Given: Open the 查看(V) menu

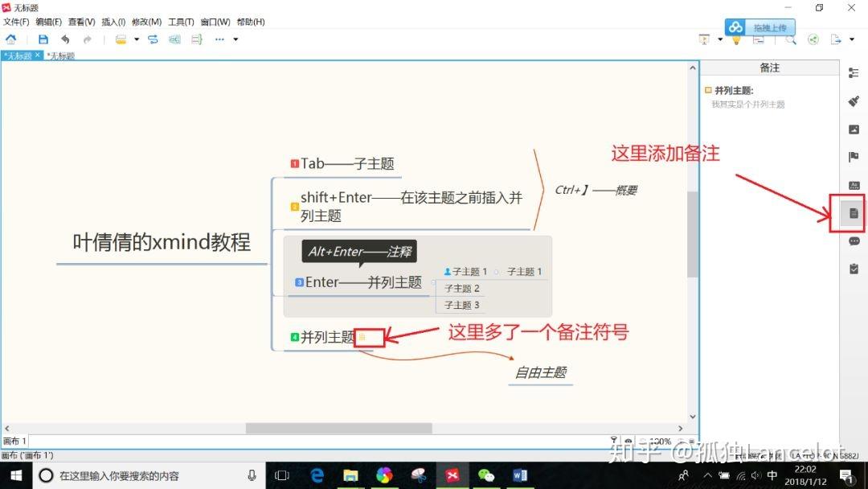Looking at the screenshot, I should coord(81,22).
